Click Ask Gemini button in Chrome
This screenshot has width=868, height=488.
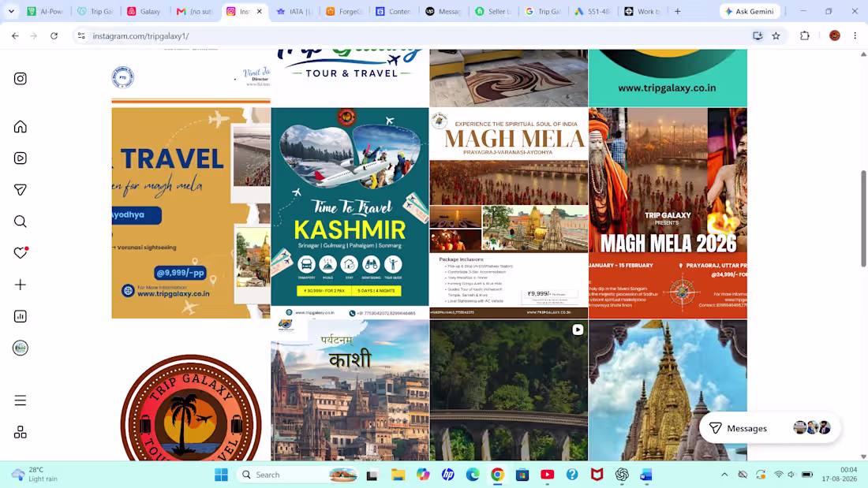[750, 11]
